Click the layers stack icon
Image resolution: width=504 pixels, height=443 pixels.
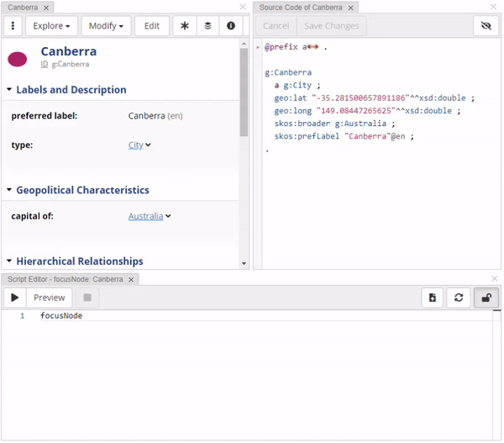click(207, 26)
